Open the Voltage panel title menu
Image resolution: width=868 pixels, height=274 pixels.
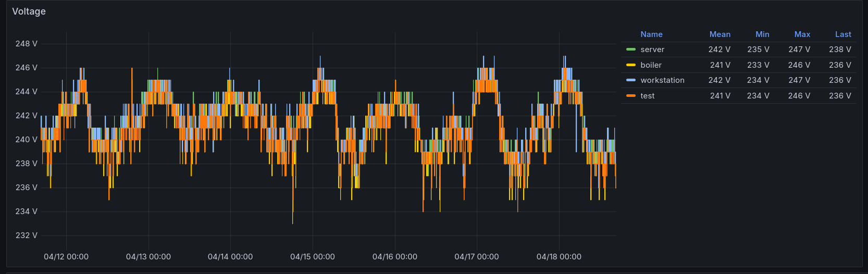tap(29, 11)
